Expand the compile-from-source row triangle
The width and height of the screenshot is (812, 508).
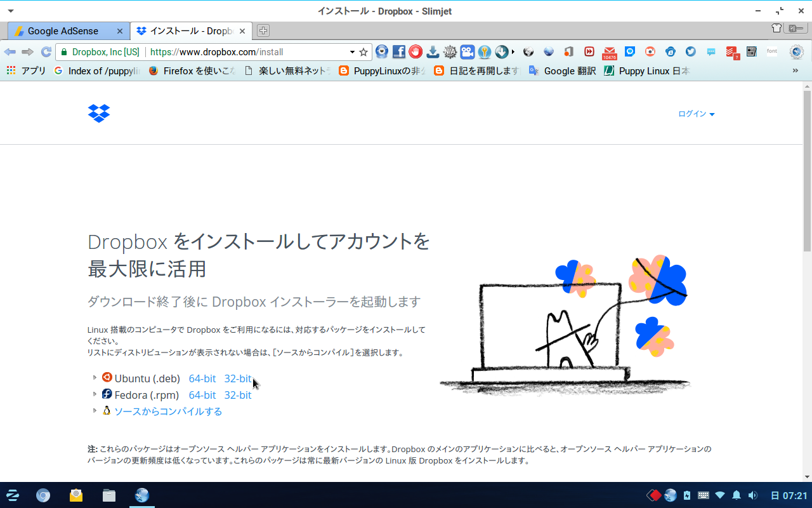95,411
